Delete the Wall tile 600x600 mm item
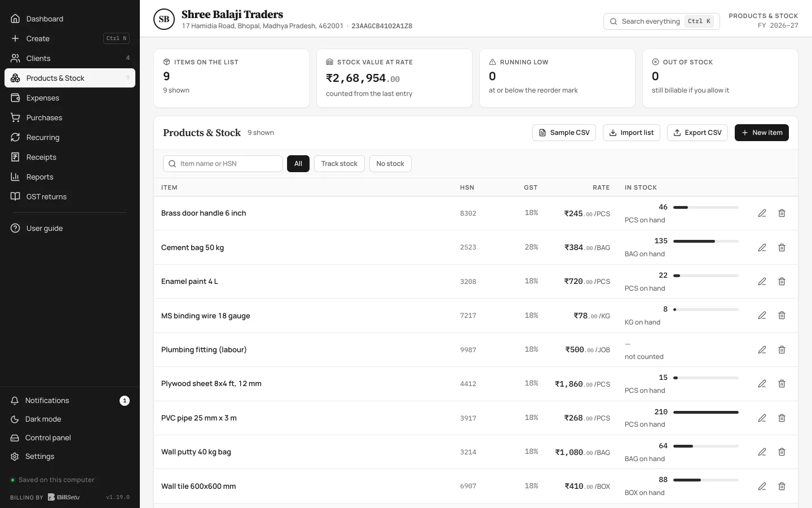This screenshot has width=812, height=508. pos(782,487)
